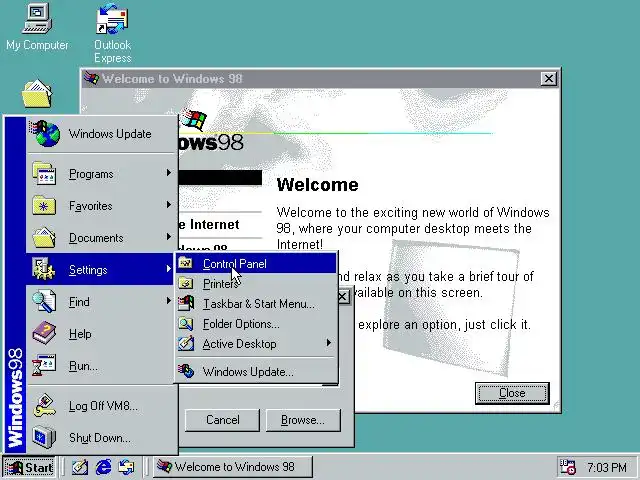The height and width of the screenshot is (480, 640).
Task: Click the Shut Down monitor icon
Action: (x=44, y=437)
